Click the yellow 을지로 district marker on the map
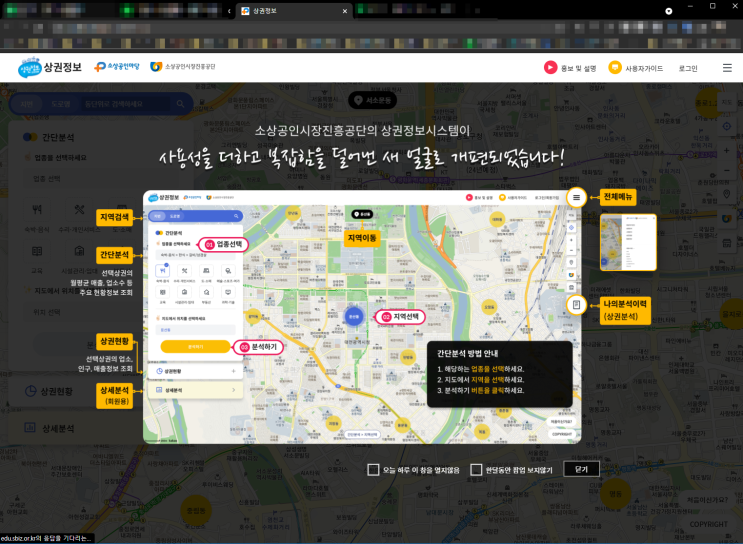 (732, 314)
